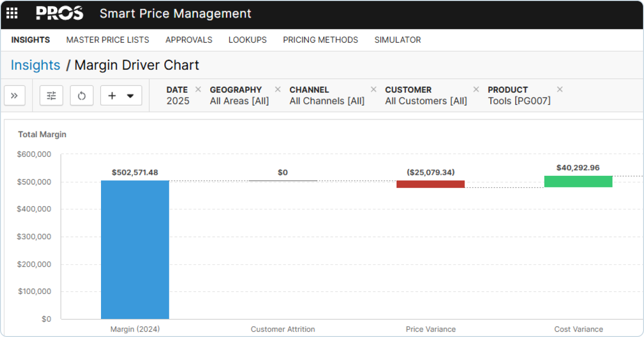Screen dimensions: 644x337
Task: Open the plus add dropdown
Action: tap(121, 96)
